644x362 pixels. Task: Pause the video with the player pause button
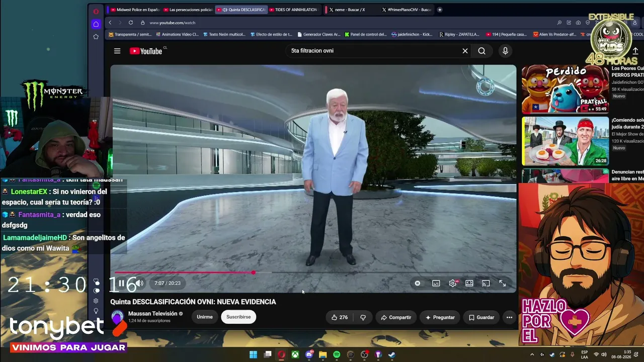[x=121, y=283]
